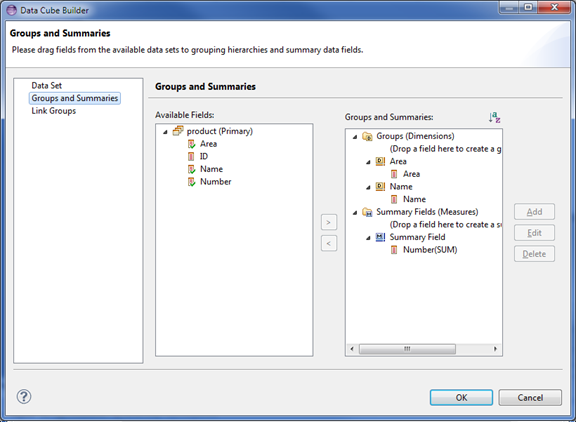Viewport: 576px width, 422px height.
Task: Select the ID field icon in Available Fields
Action: pos(191,156)
